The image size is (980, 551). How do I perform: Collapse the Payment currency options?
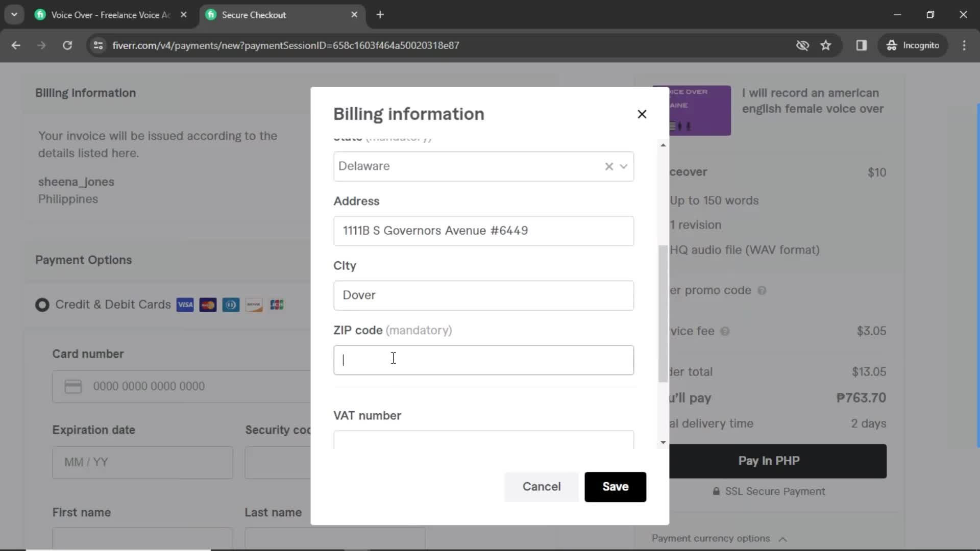783,539
